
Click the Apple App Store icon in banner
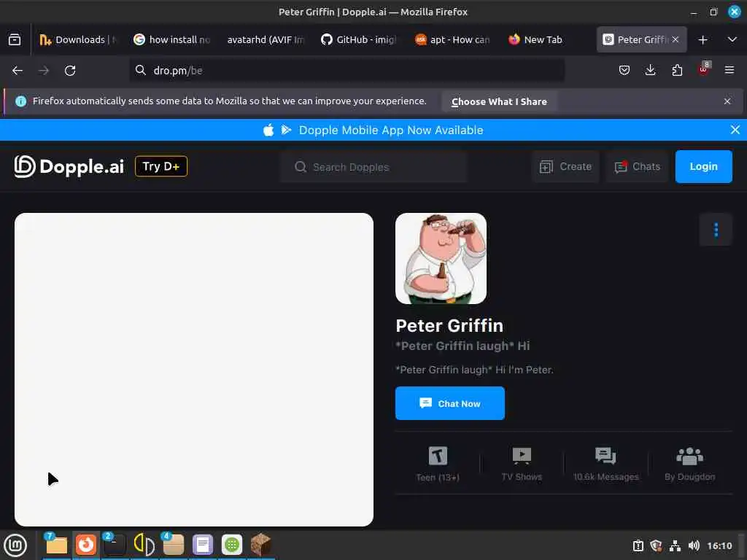point(268,130)
